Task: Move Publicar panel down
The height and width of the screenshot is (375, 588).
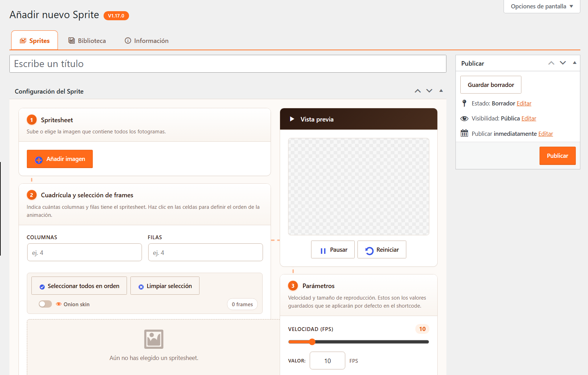Action: [563, 63]
